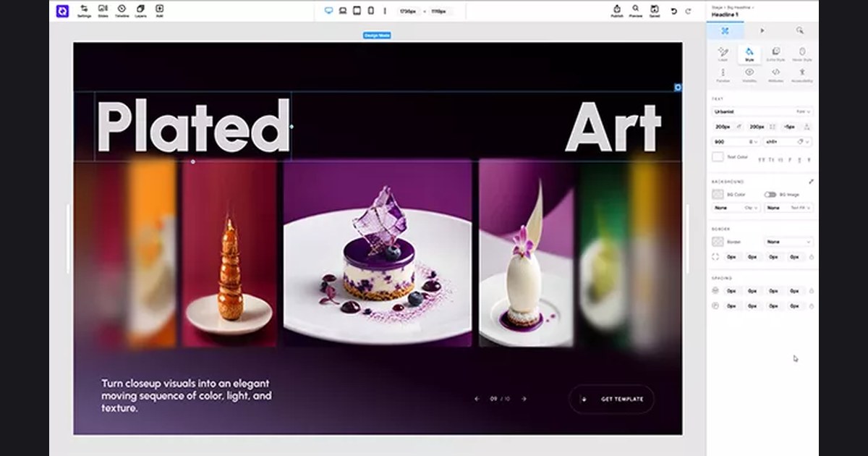Open the Timeline panel

point(122,11)
